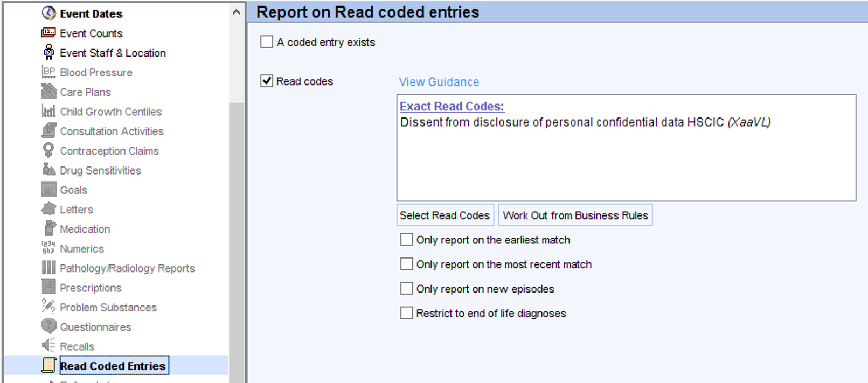Screen dimensions: 868x383
Task: Enable 'Only report on the most recent match'
Action: [x=406, y=264]
